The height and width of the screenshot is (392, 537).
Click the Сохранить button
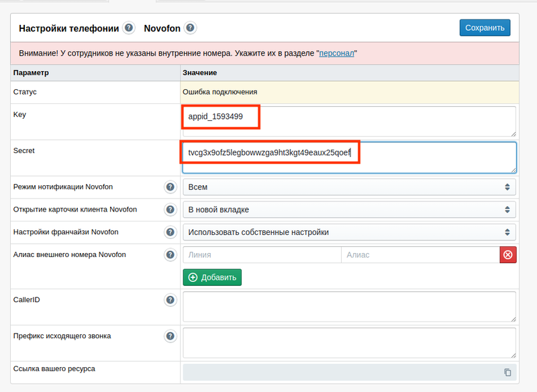(485, 28)
